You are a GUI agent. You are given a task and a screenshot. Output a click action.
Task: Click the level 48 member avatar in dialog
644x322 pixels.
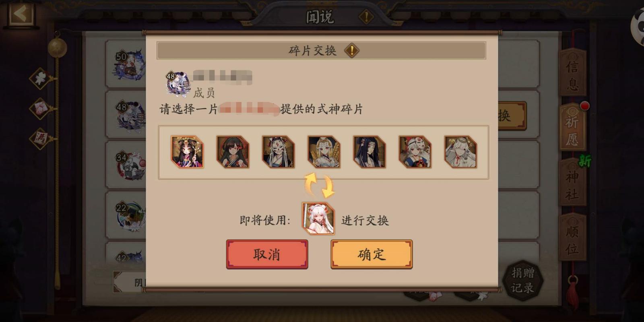point(178,83)
